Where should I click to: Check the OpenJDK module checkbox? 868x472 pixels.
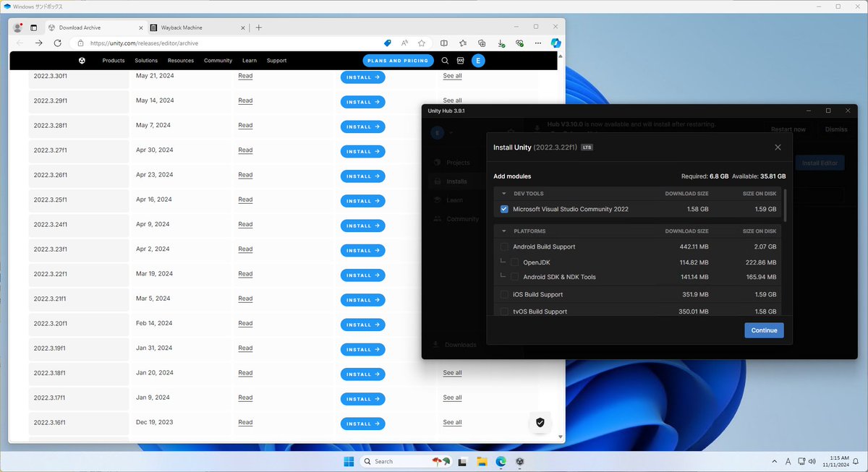click(x=515, y=262)
